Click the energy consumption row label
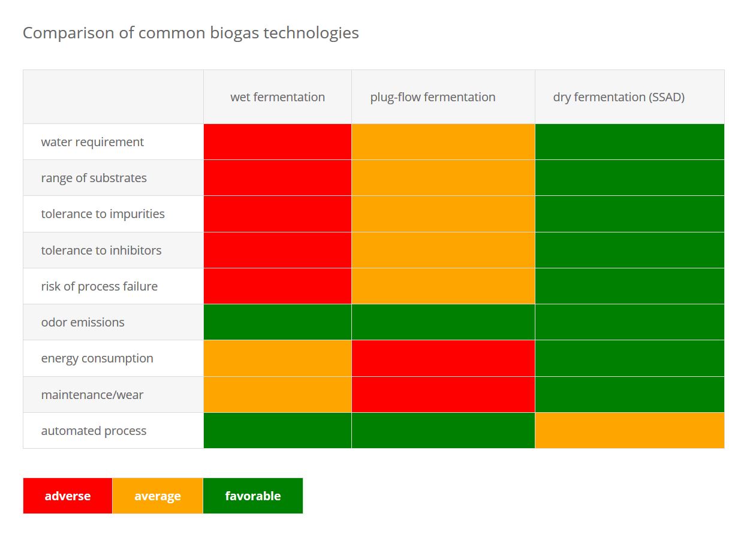 point(97,358)
